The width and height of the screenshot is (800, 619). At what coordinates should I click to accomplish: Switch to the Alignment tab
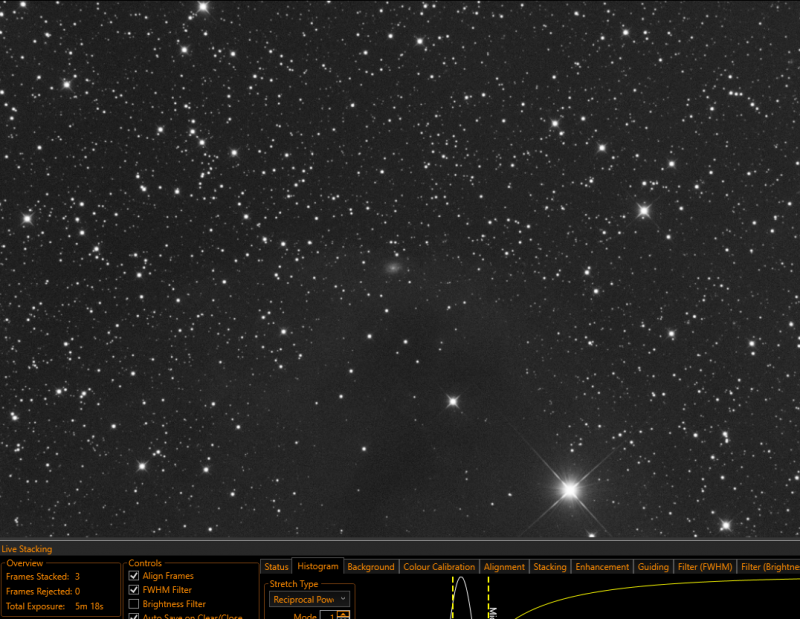pyautogui.click(x=504, y=567)
